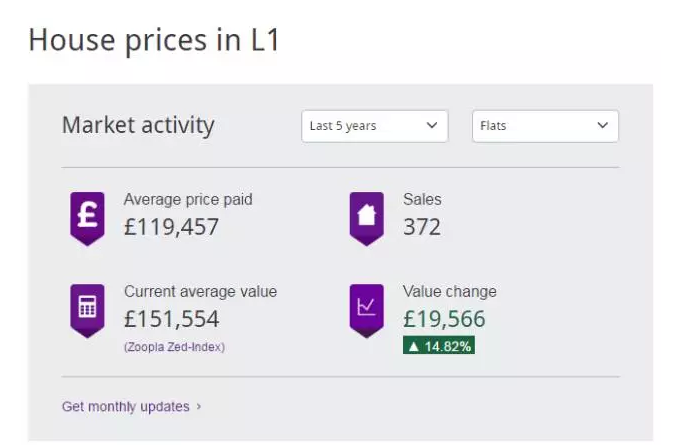This screenshot has width=674, height=445.
Task: Click the purple line chart icon
Action: 367,310
